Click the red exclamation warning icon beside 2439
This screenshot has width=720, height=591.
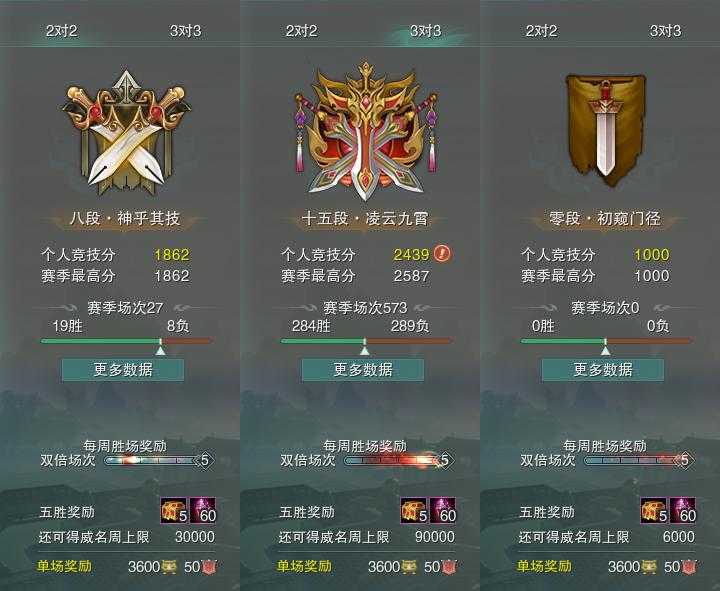coord(443,253)
